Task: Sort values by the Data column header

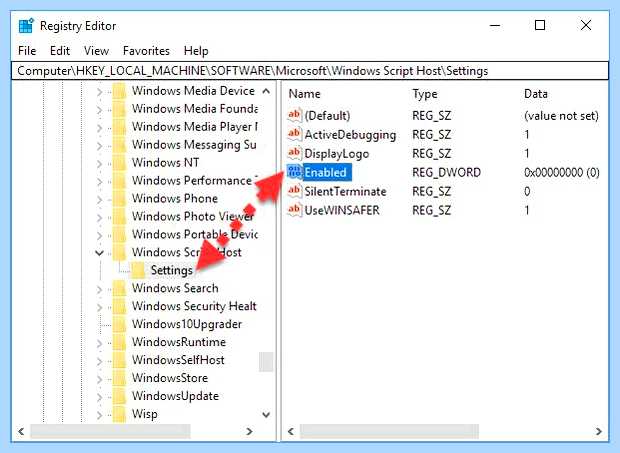Action: point(536,94)
